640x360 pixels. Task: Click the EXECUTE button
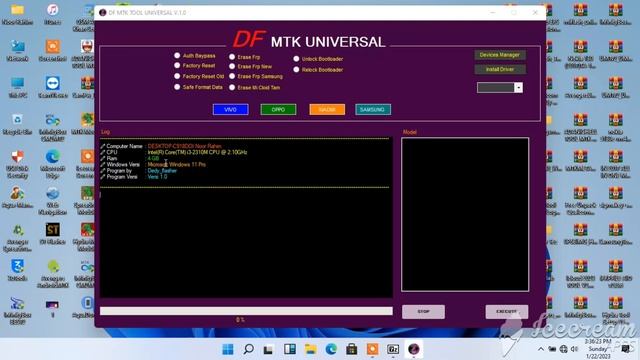507,311
